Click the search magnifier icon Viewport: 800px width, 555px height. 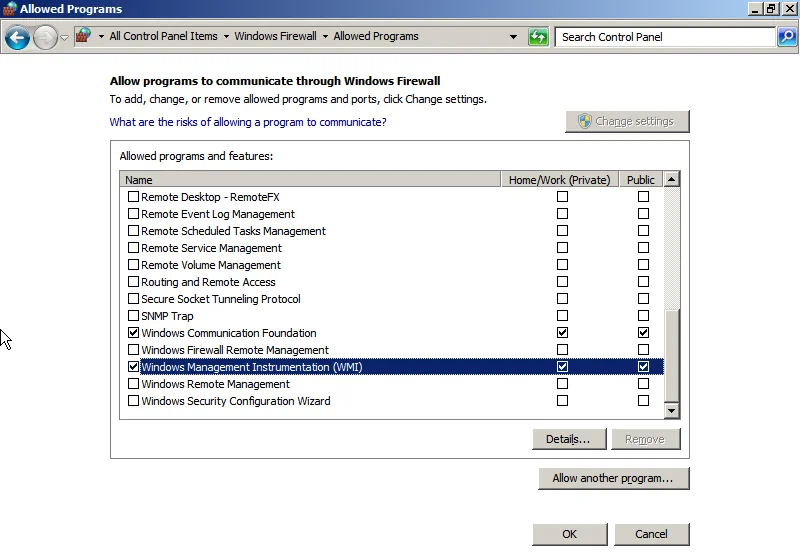(x=787, y=37)
